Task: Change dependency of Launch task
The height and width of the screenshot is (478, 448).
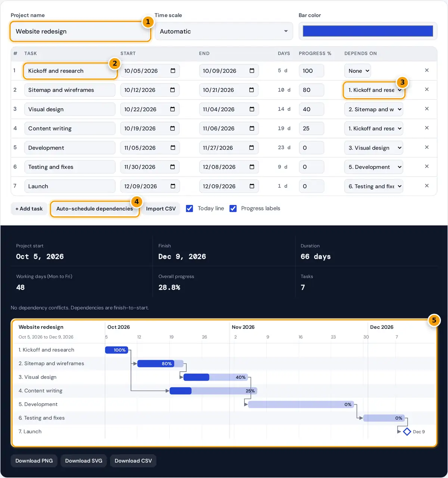Action: click(x=374, y=186)
